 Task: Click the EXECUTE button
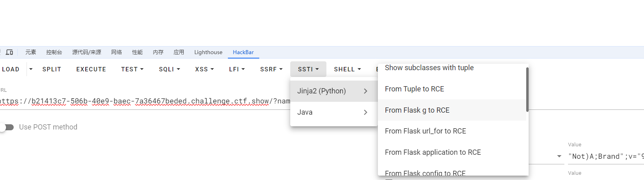pos(91,69)
